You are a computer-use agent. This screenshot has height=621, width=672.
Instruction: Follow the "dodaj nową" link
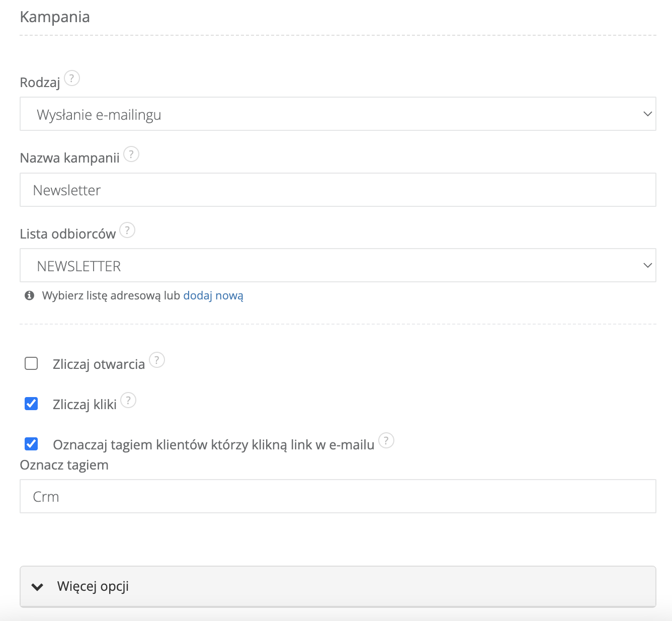coord(213,295)
